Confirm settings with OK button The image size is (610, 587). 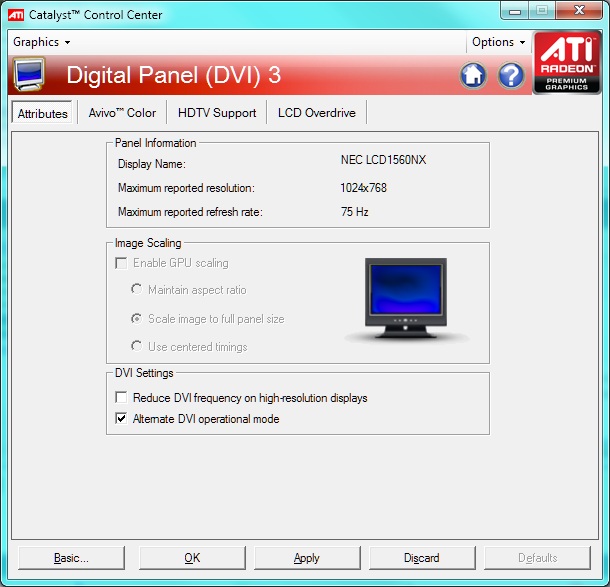coord(192,558)
